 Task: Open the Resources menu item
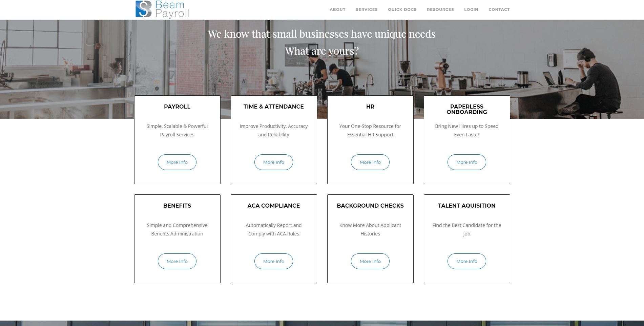[x=440, y=9]
